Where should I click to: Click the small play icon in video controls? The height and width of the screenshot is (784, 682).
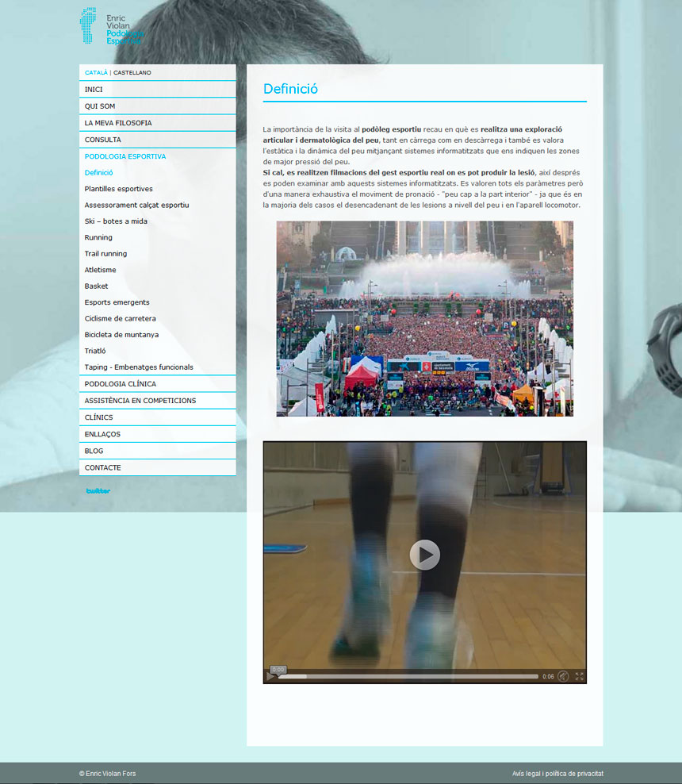point(270,677)
